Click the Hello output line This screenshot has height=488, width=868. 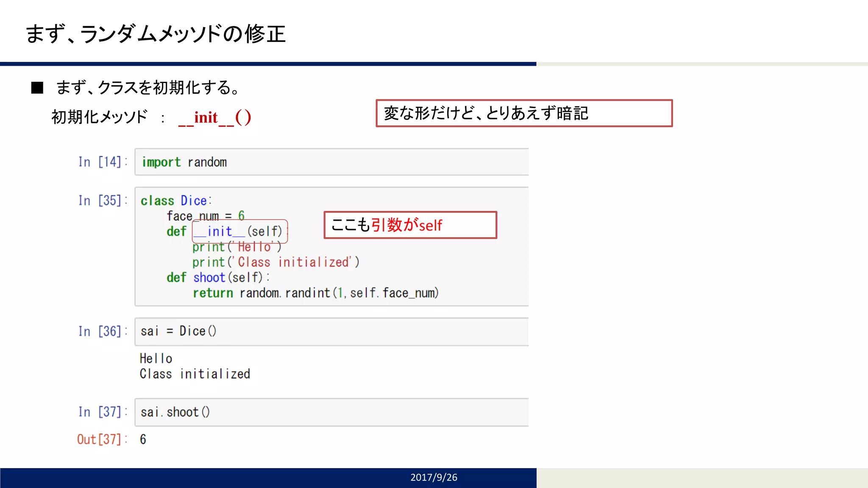coord(156,358)
